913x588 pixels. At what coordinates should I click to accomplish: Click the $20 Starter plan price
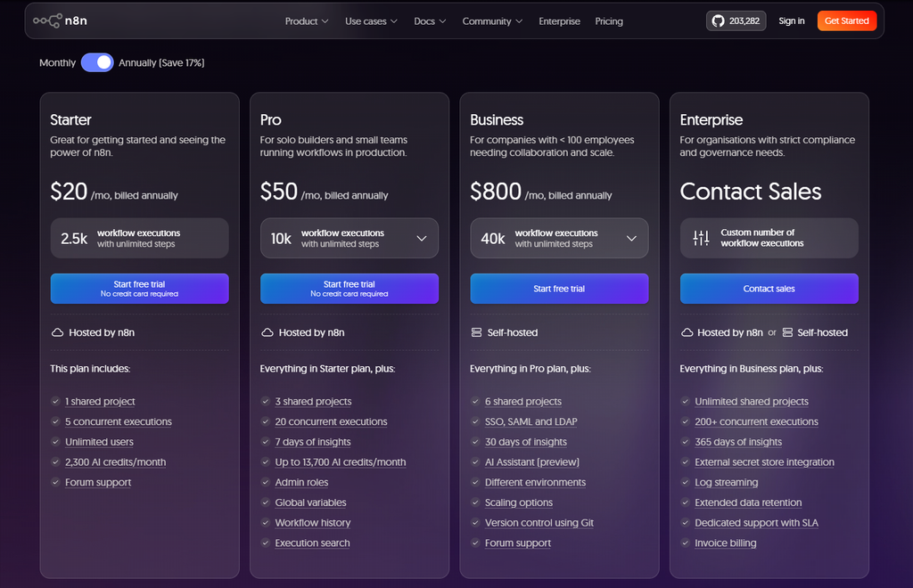[69, 192]
